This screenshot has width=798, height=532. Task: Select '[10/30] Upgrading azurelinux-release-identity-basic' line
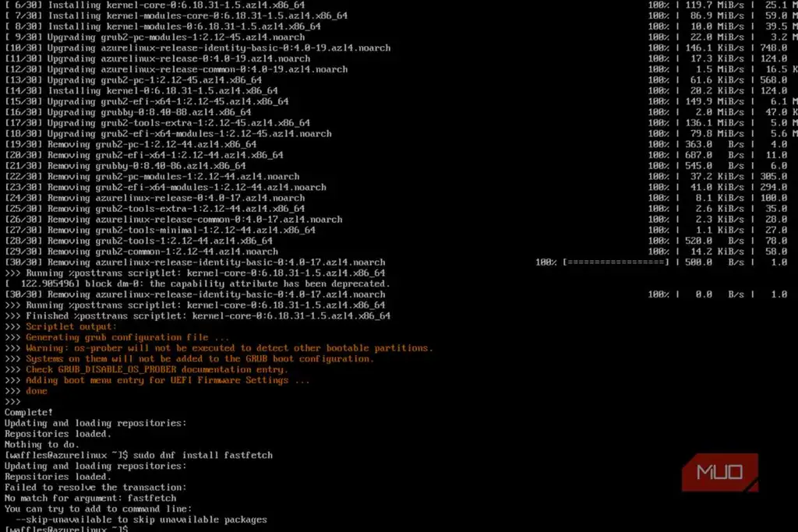[x=197, y=48]
